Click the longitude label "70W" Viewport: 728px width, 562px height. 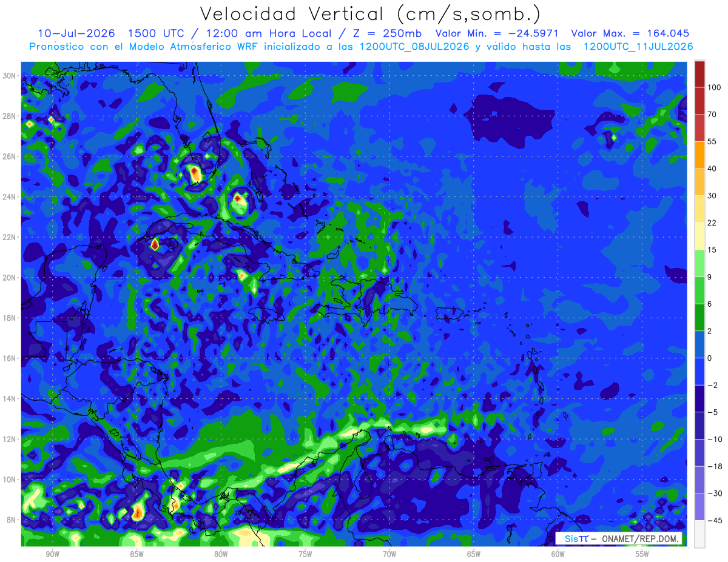[389, 554]
